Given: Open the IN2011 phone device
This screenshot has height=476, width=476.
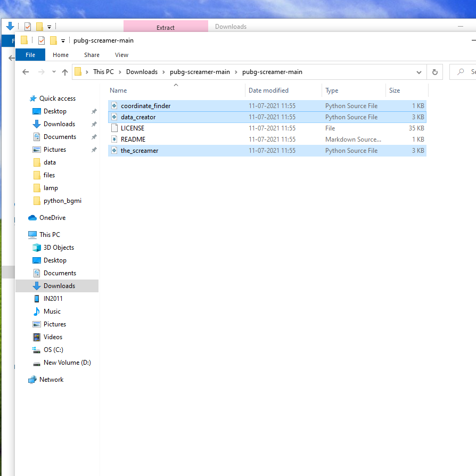Looking at the screenshot, I should click(53, 299).
